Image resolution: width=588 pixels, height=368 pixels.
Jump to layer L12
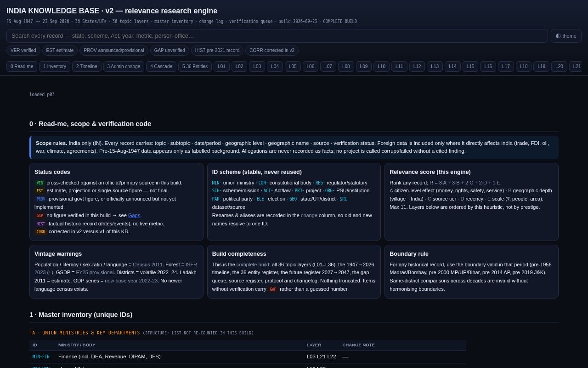click(x=417, y=67)
